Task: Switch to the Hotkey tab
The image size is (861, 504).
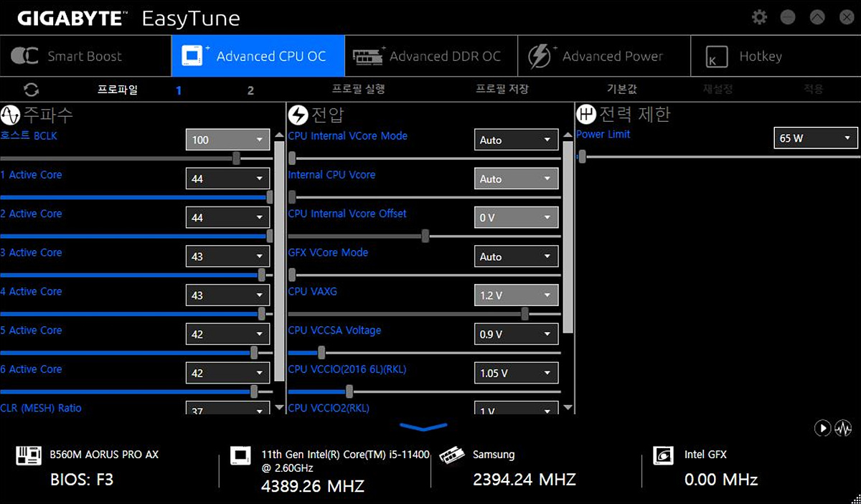Action: (775, 56)
